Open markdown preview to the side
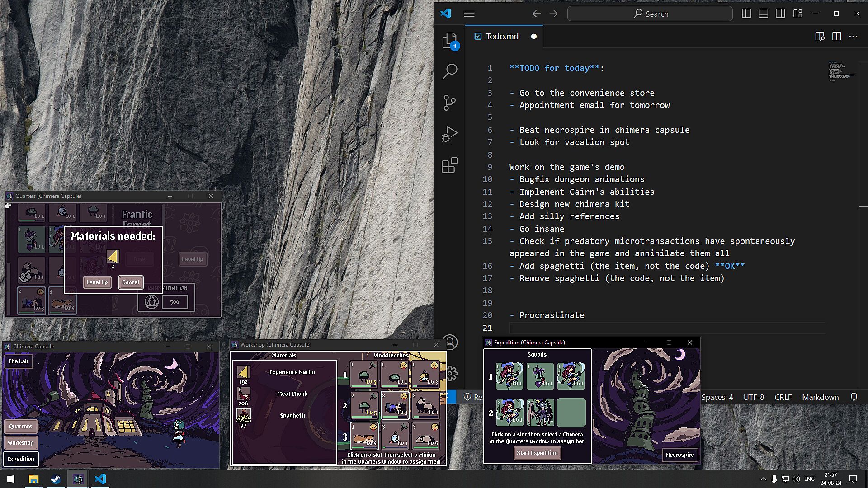The height and width of the screenshot is (488, 868). coord(820,37)
